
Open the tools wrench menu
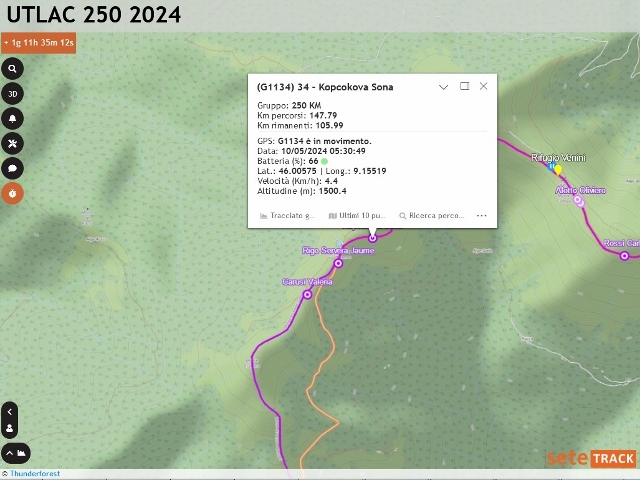point(12,144)
